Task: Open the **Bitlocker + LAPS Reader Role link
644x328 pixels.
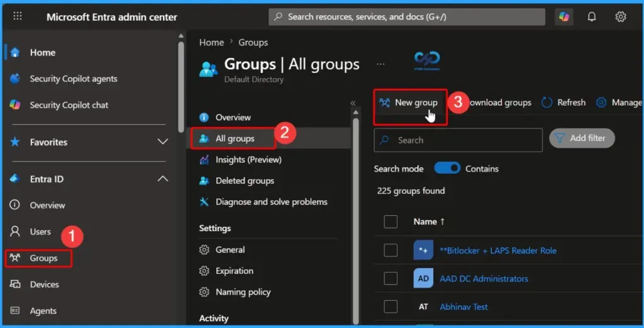Action: coord(498,251)
